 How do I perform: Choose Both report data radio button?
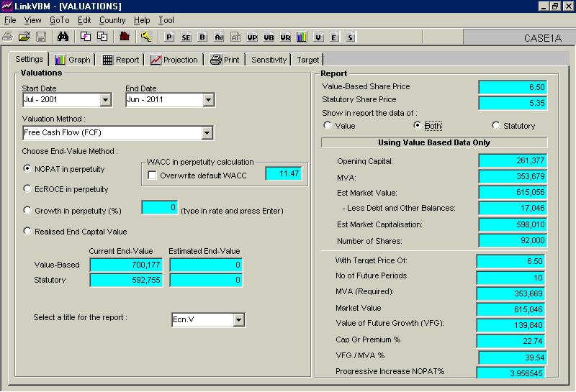click(x=417, y=126)
